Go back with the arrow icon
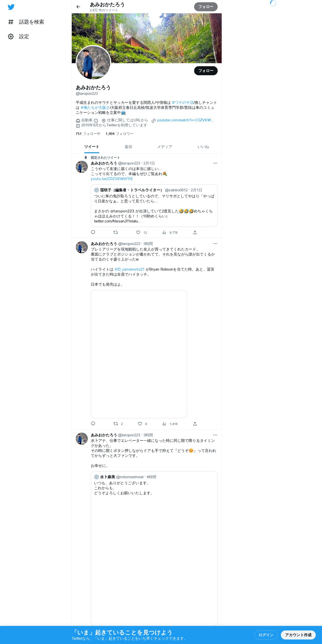The height and width of the screenshot is (644, 322). [78, 7]
